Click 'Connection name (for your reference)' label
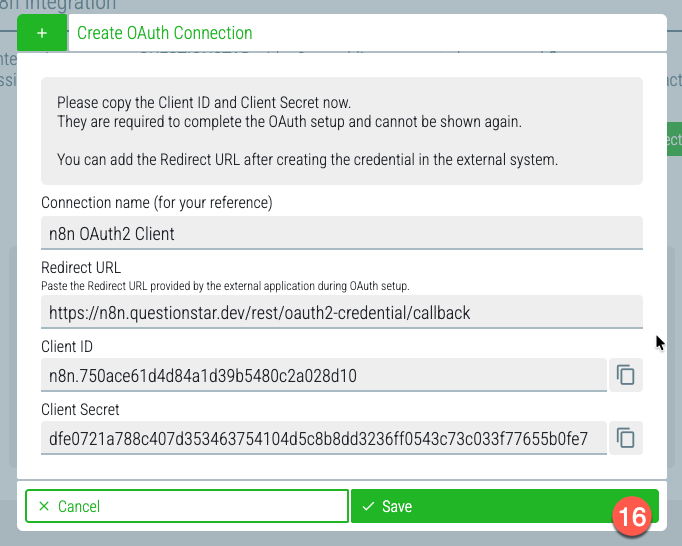This screenshot has width=682, height=546. (157, 203)
